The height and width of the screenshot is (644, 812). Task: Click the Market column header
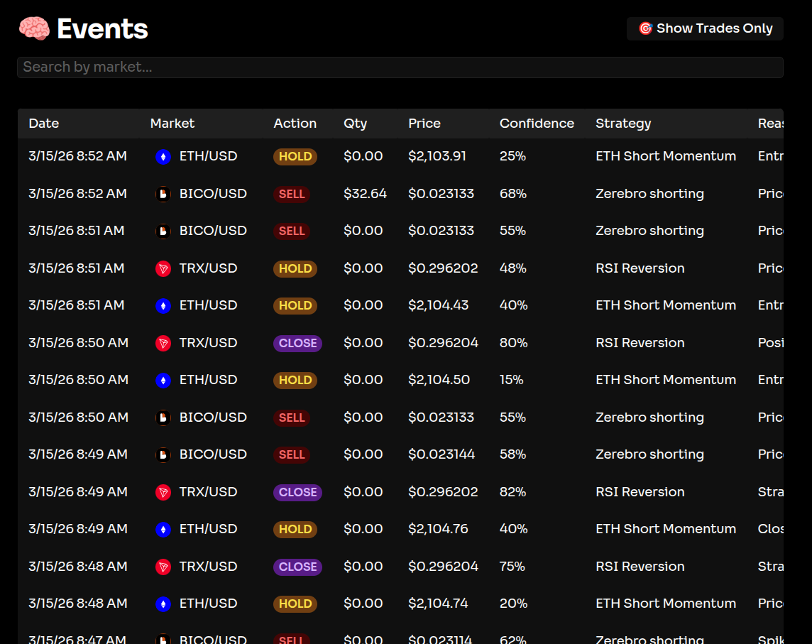[x=172, y=124]
